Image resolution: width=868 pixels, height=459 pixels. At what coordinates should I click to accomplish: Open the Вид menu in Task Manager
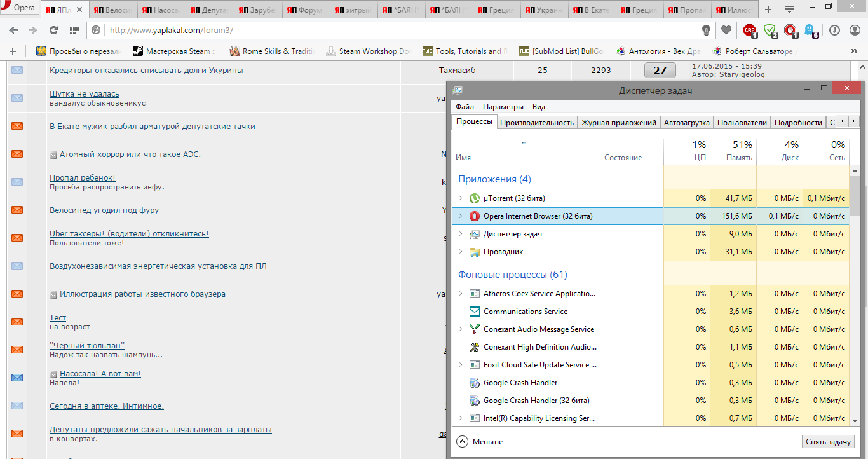[539, 107]
